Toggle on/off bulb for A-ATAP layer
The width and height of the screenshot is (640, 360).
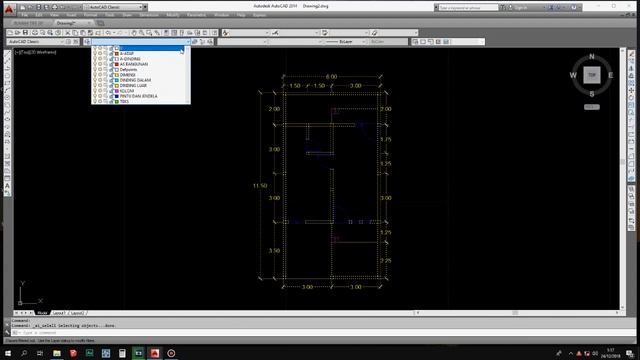(95, 53)
